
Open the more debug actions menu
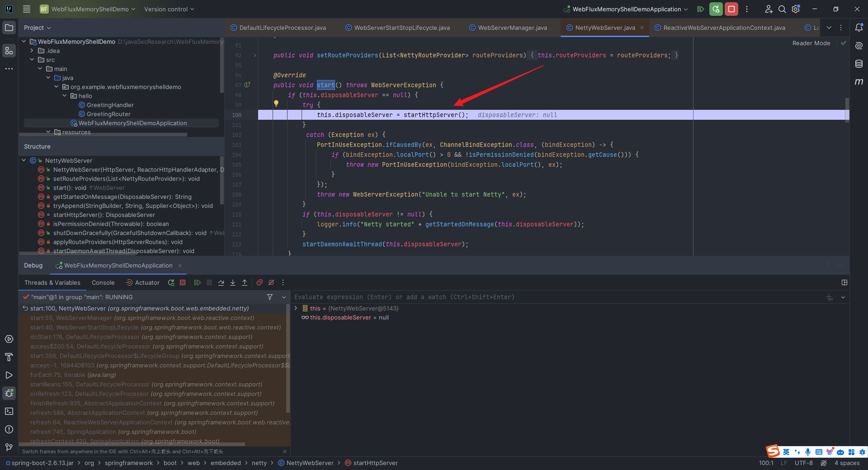(x=283, y=282)
